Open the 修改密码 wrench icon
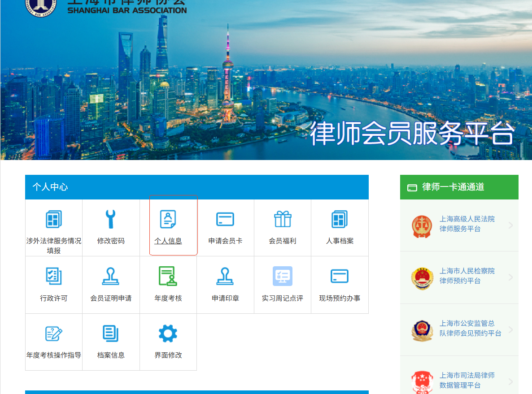532x394 pixels. tap(111, 219)
